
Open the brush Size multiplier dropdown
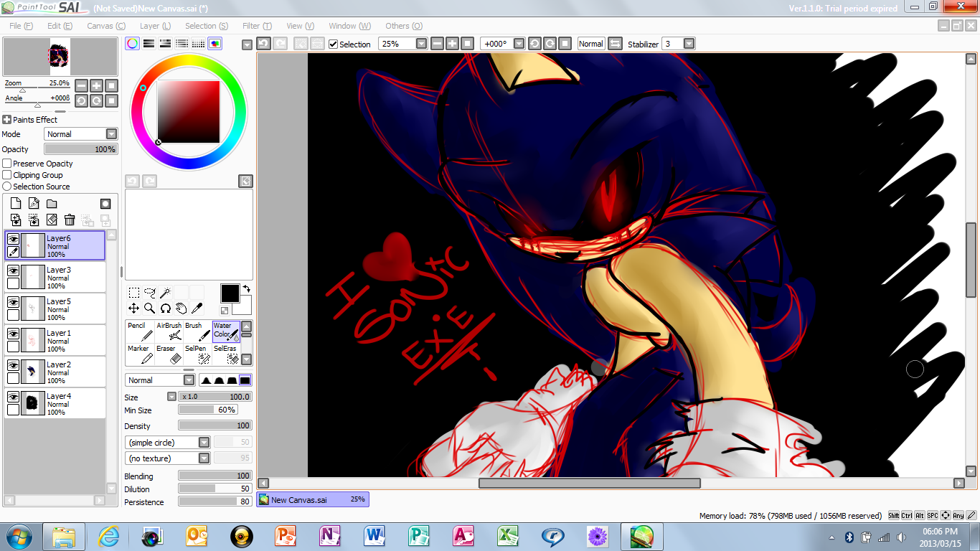coord(171,397)
